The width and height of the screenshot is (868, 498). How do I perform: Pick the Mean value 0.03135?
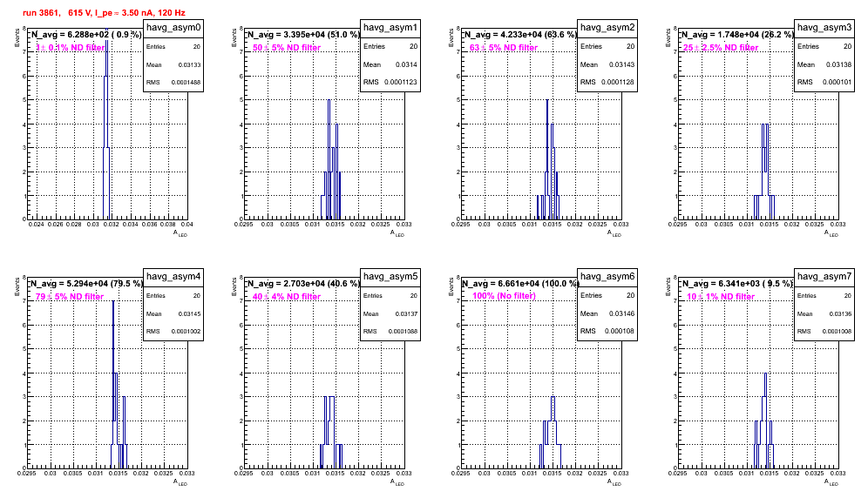click(840, 313)
